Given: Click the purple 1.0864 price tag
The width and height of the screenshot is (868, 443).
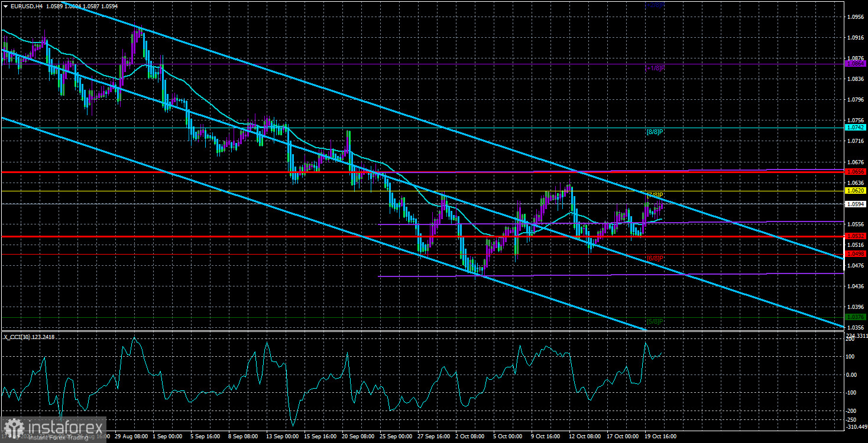Looking at the screenshot, I should (856, 63).
